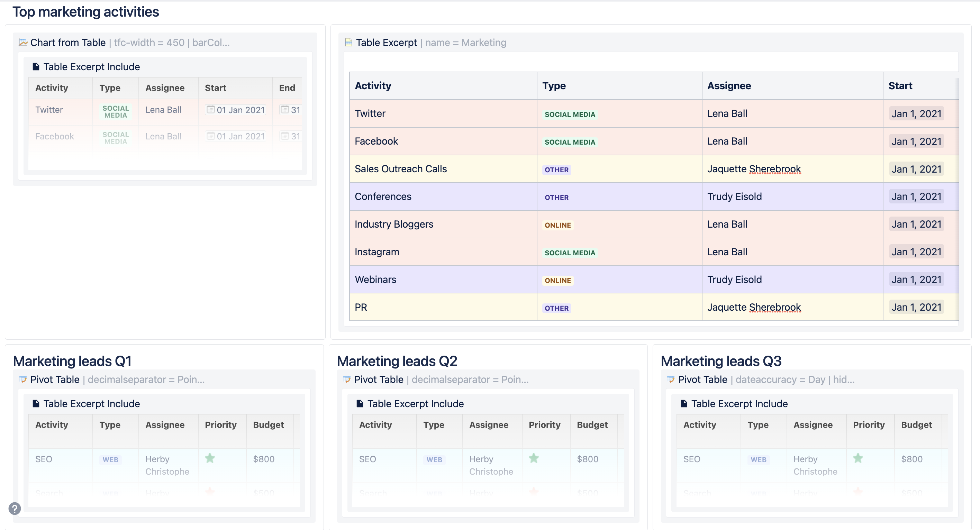Click the SOCIAL MEDIA badge on the Twitter row
Image resolution: width=980 pixels, height=530 pixels.
click(x=570, y=114)
